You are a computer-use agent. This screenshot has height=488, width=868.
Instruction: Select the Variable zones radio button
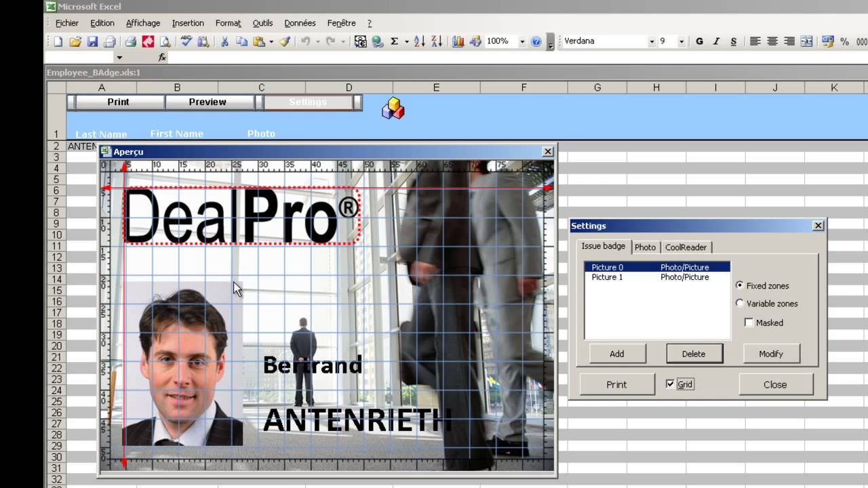click(x=739, y=303)
